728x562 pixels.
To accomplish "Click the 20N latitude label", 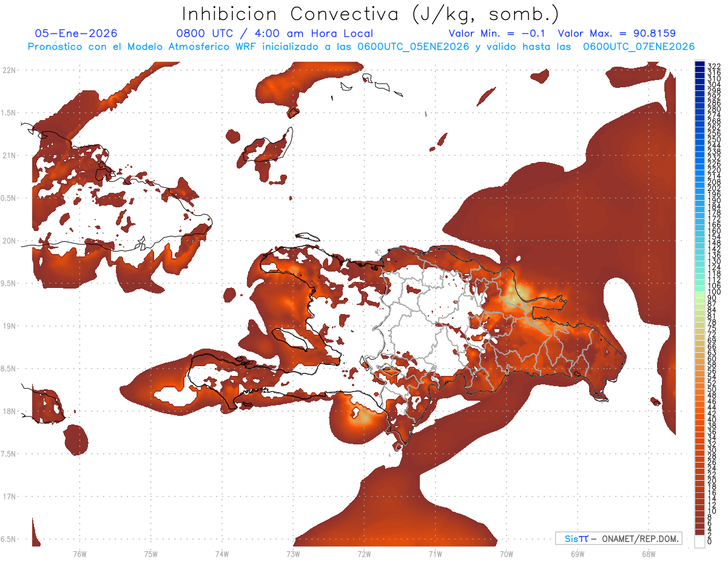I will tap(8, 241).
